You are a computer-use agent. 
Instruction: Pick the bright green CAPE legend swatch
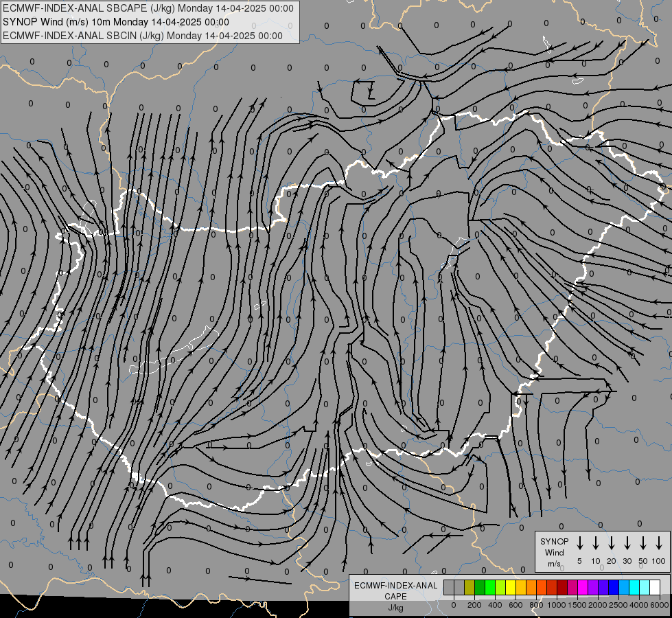[x=490, y=587]
